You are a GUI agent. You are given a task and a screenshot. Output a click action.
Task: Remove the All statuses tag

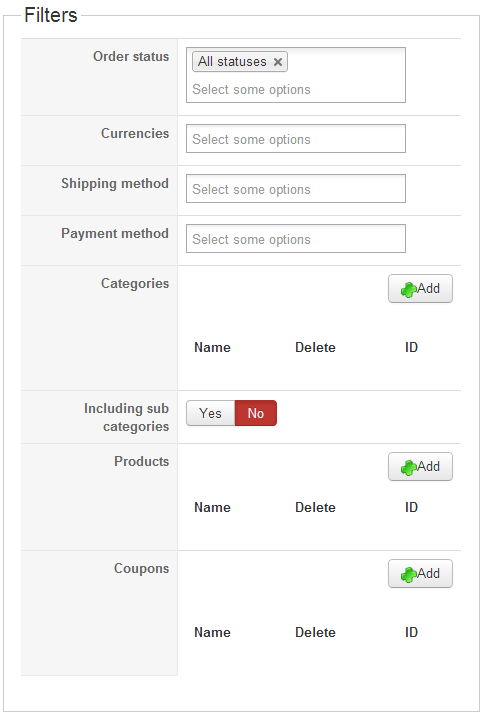click(x=278, y=62)
